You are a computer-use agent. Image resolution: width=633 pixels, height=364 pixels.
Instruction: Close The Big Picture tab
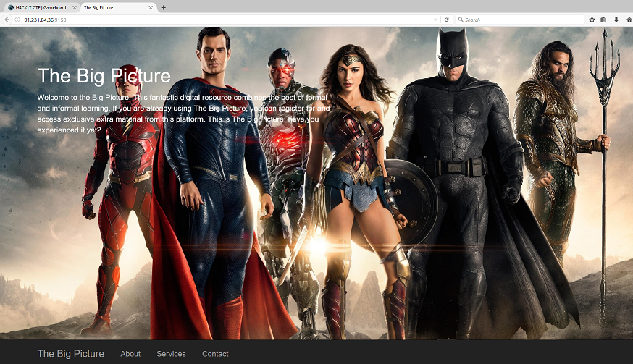(x=151, y=7)
